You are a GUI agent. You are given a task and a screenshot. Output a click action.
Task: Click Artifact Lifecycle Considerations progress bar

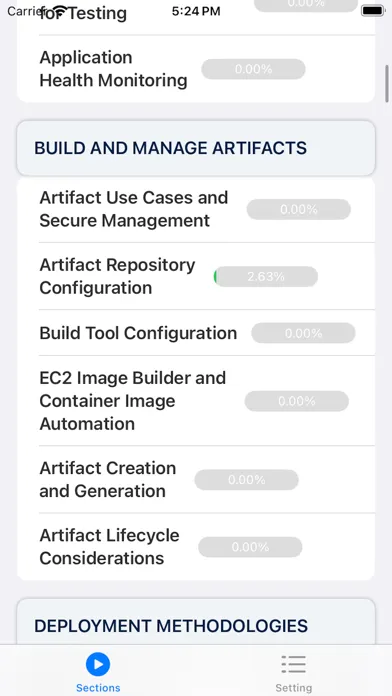[250, 547]
